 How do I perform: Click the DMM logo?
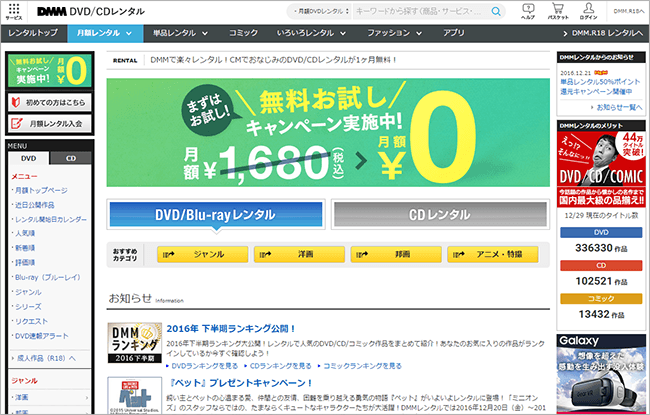pos(51,12)
